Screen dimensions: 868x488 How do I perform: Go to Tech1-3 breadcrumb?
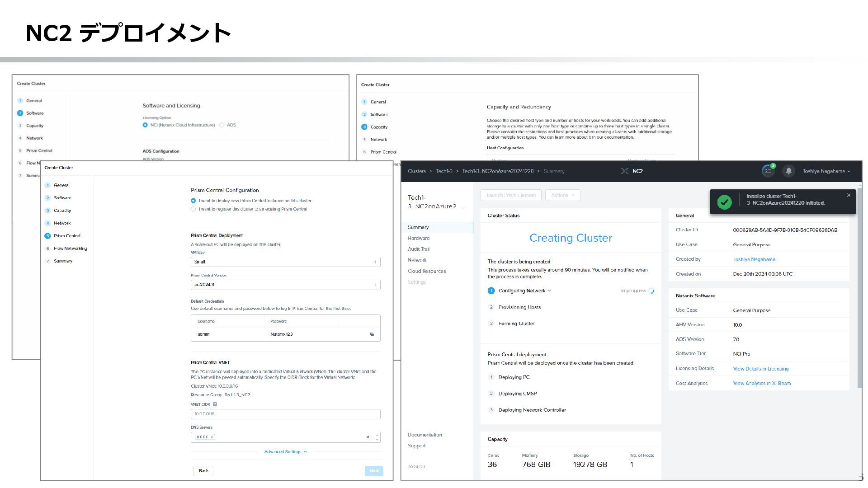(444, 171)
